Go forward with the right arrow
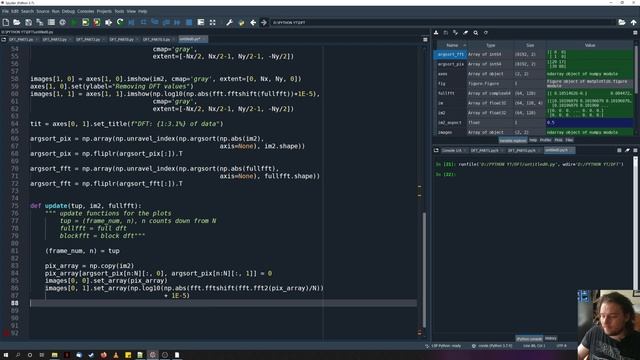The height and width of the screenshot is (360, 640). [264, 22]
